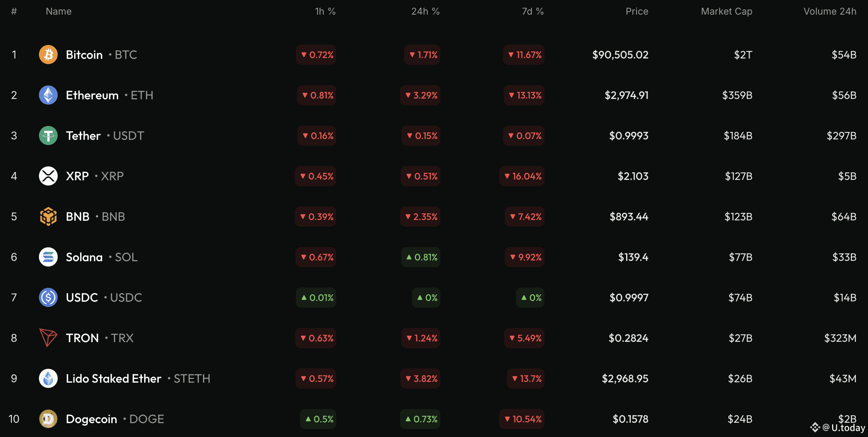Click the Lido Staked Ether icon

[48, 379]
